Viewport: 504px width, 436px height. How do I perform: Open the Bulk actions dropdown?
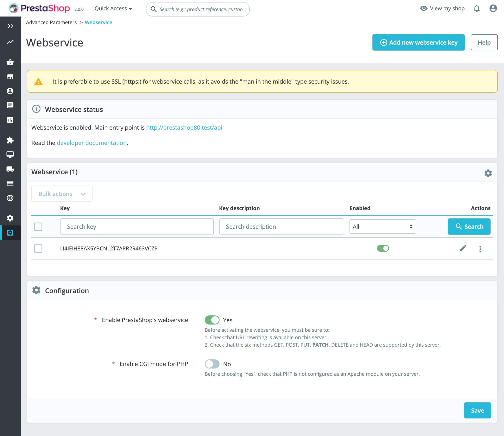click(x=62, y=194)
